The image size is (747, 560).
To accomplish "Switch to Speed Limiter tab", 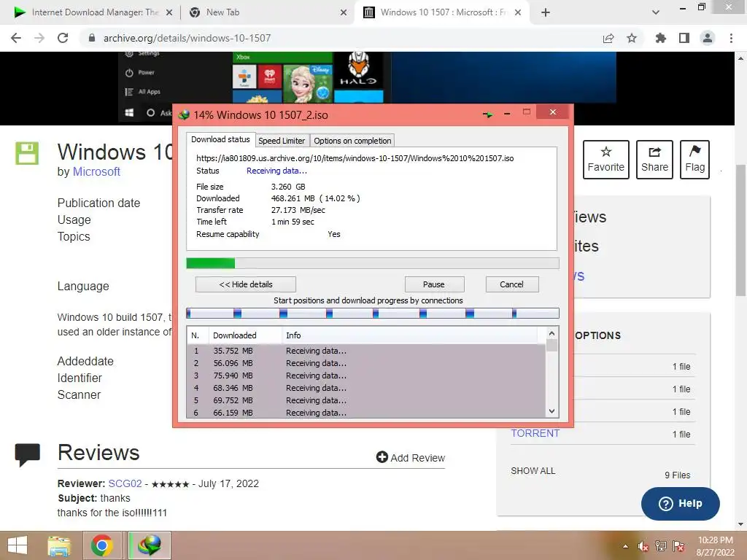I will [x=282, y=141].
